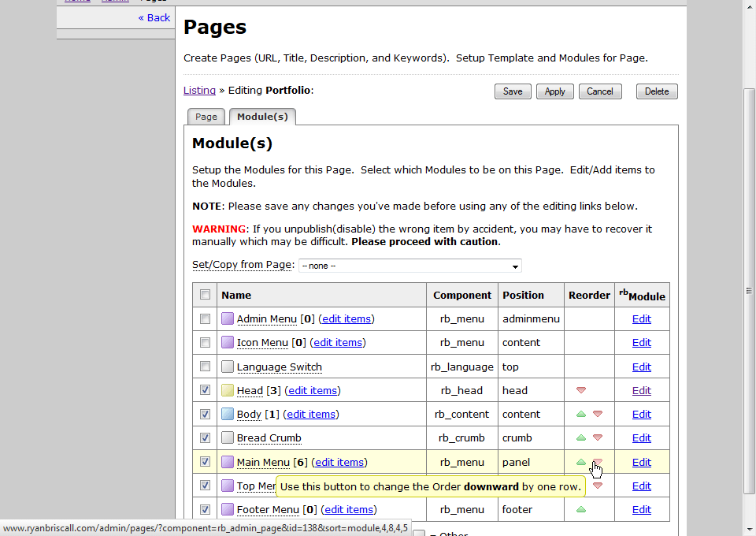Viewport: 756px width, 536px height.
Task: Select the Module(s) tab
Action: (262, 117)
